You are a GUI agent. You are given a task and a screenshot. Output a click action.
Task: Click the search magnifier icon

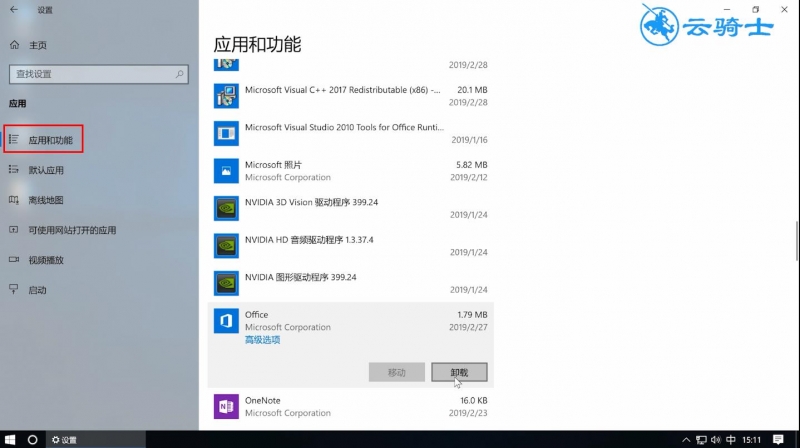[180, 74]
